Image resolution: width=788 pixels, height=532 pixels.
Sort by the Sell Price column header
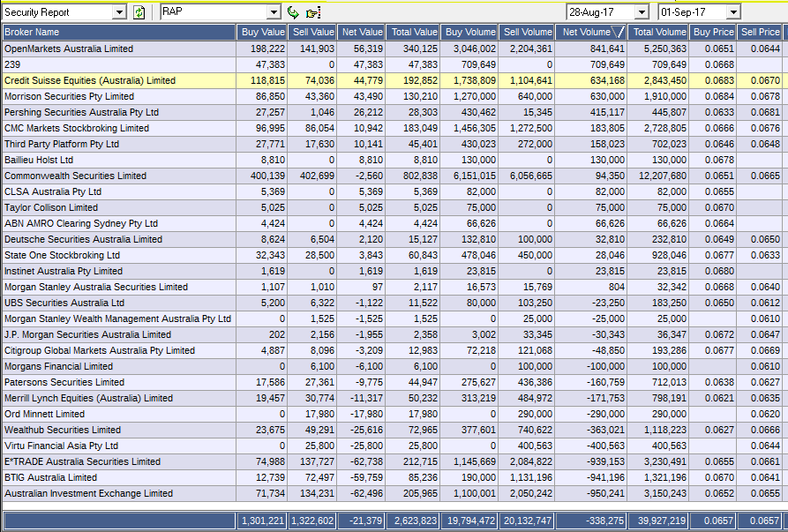(760, 32)
